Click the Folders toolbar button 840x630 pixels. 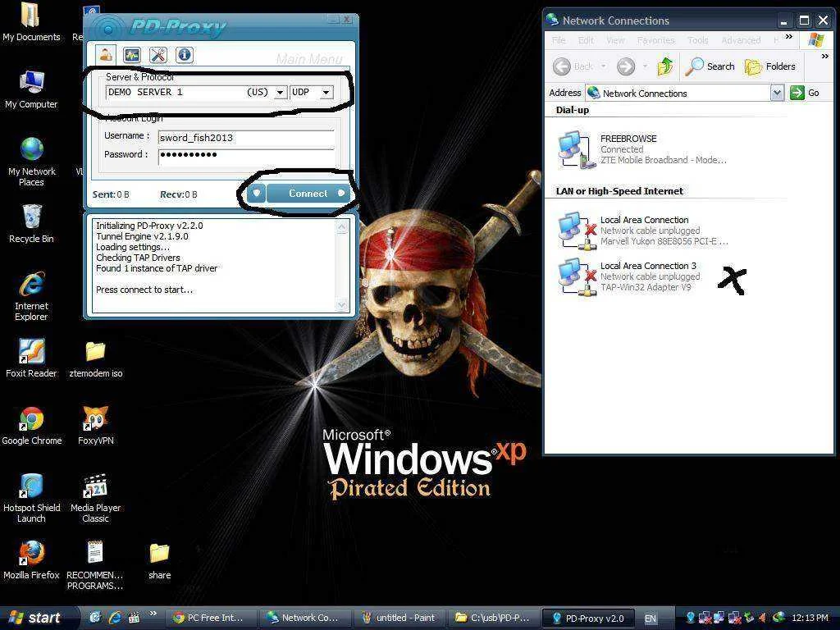coord(770,66)
